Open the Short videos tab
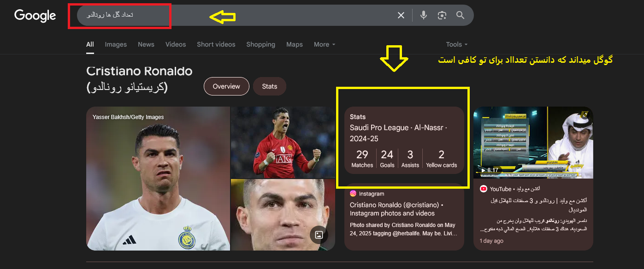This screenshot has width=644, height=269. pyautogui.click(x=216, y=44)
